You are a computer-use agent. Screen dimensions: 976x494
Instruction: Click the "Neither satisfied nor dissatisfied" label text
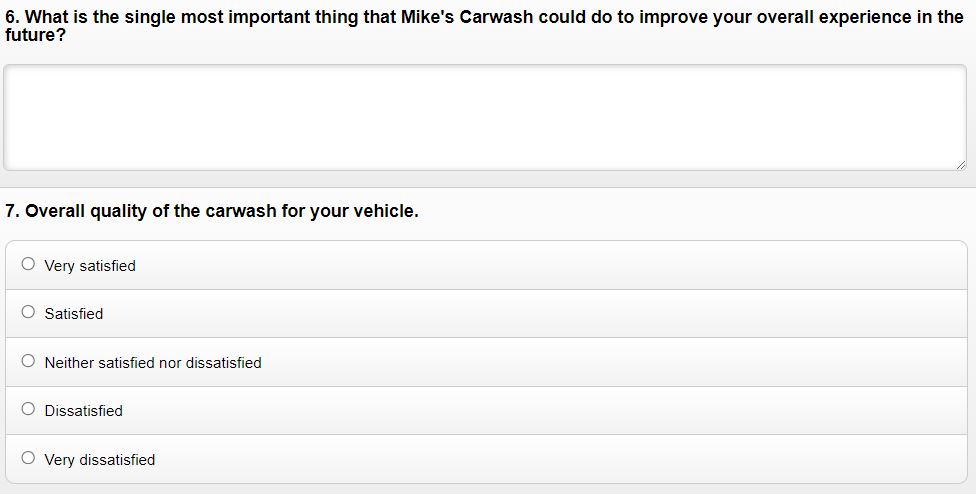[x=153, y=363]
